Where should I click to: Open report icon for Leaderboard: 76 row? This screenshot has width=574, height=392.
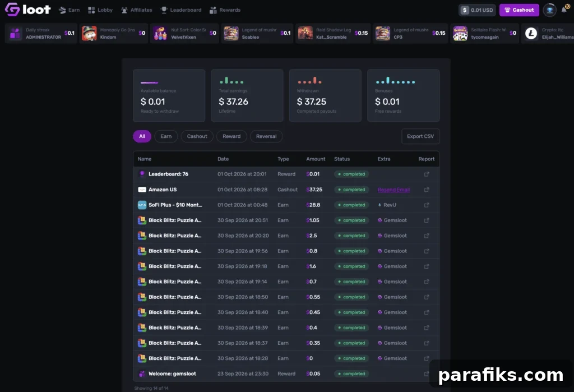pyautogui.click(x=427, y=174)
